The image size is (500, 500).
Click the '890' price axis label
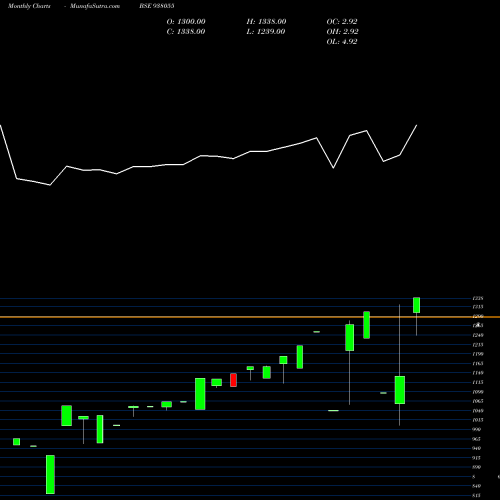coord(476,467)
